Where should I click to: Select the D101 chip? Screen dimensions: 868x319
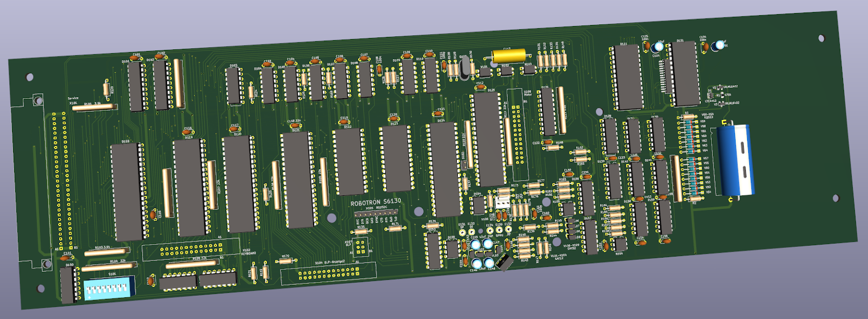point(136,87)
